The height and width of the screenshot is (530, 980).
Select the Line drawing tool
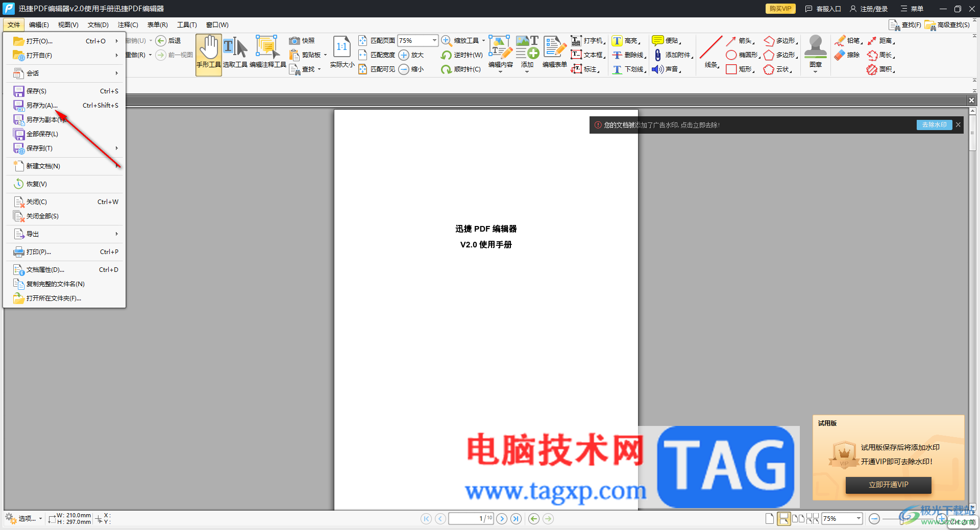(711, 52)
